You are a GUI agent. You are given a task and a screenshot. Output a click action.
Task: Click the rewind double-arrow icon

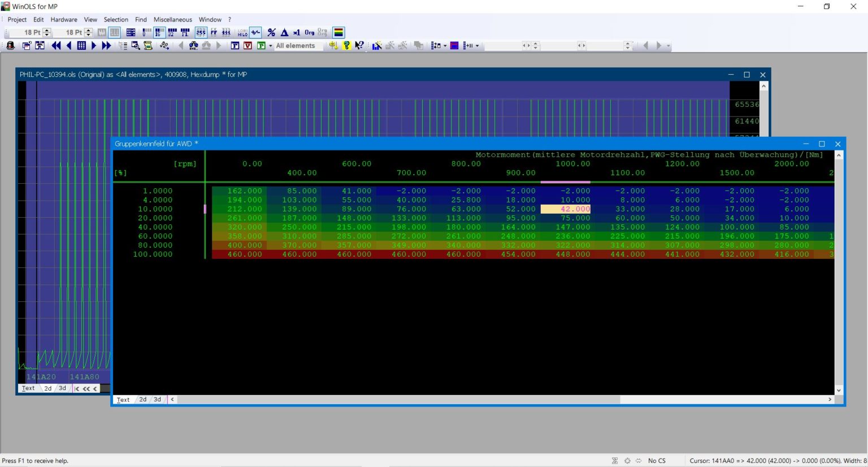point(56,46)
